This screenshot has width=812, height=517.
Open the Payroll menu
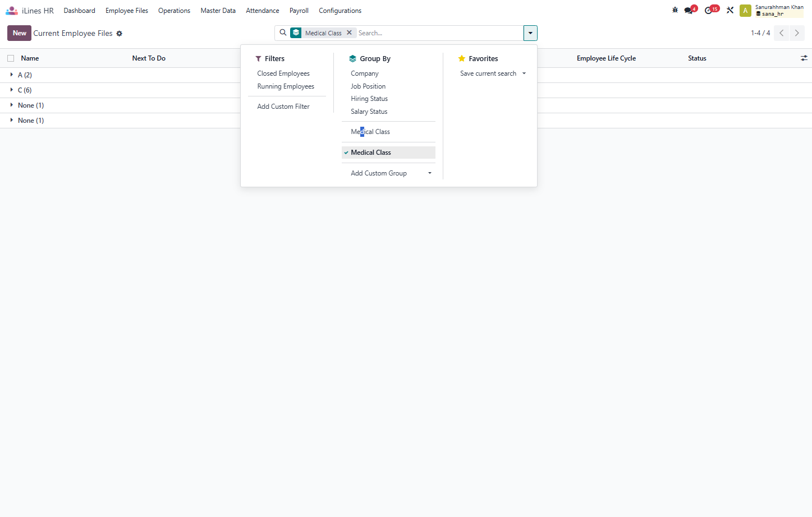click(x=299, y=11)
